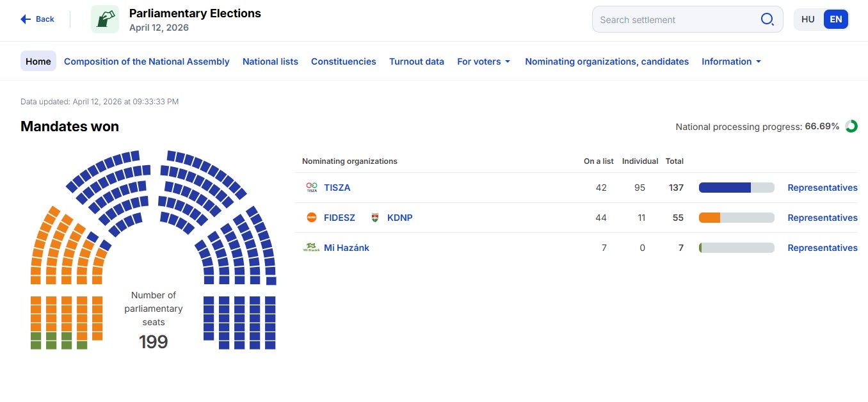The image size is (868, 402).
Task: Expand the For voters dropdown
Action: click(x=483, y=61)
